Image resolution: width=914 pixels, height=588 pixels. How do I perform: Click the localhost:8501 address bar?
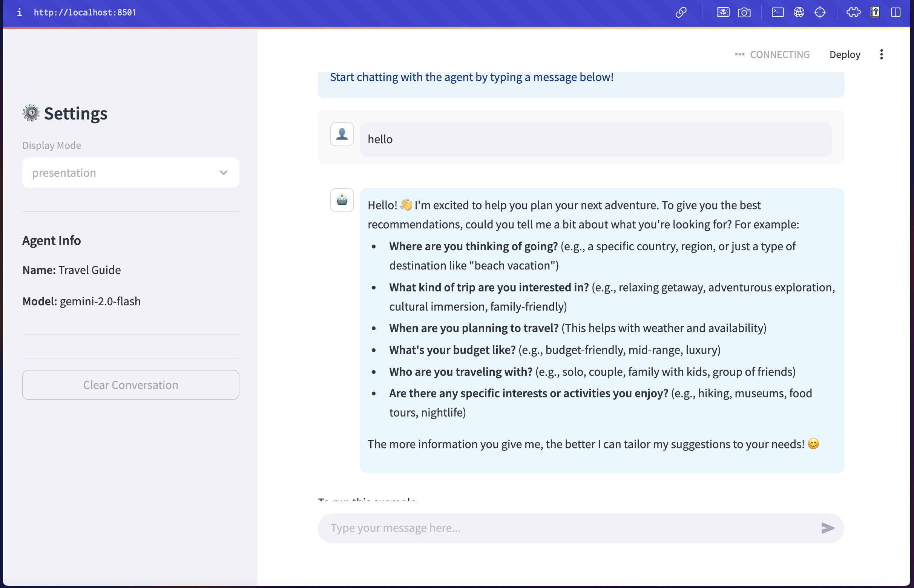pos(85,12)
